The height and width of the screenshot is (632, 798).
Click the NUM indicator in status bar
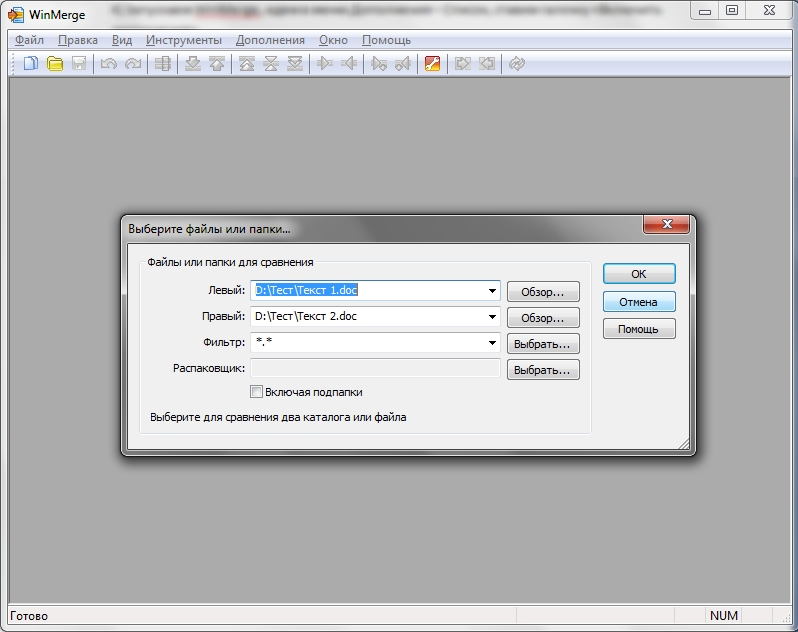tap(724, 616)
